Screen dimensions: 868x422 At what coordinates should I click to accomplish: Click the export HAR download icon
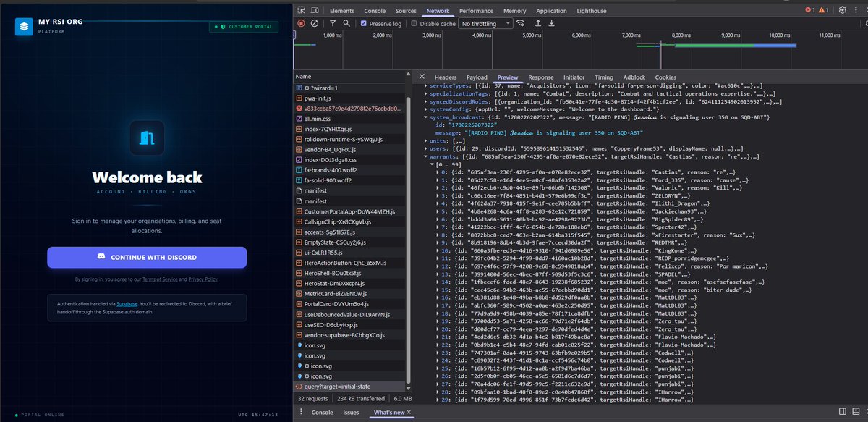click(x=552, y=23)
